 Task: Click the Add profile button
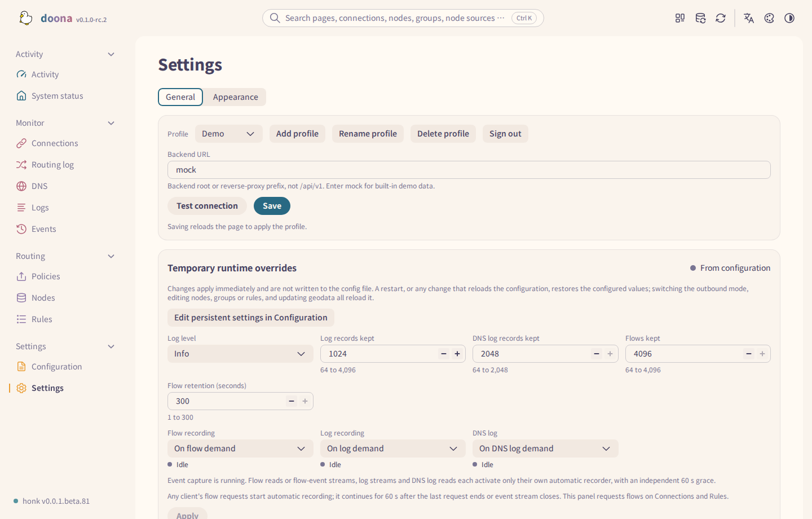click(297, 134)
